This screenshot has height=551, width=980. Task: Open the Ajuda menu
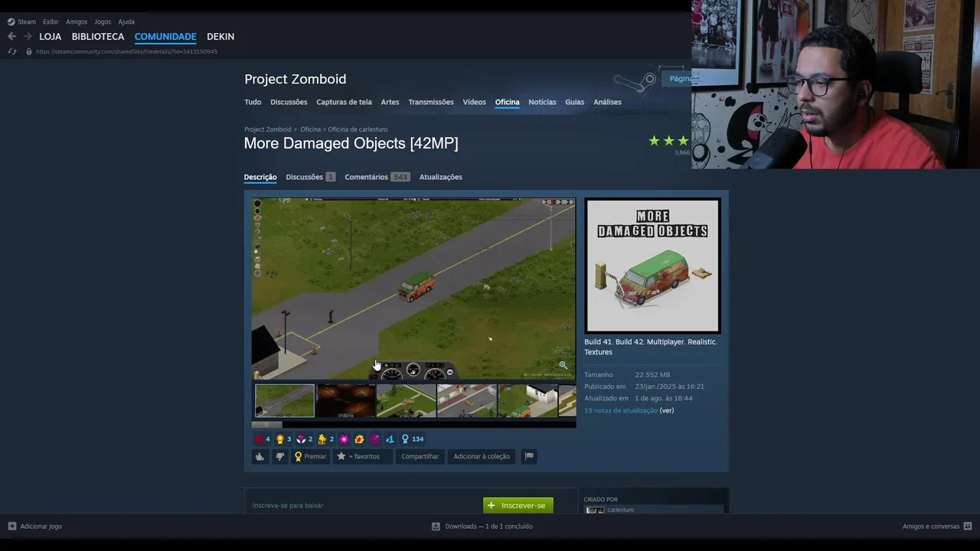[x=126, y=21]
